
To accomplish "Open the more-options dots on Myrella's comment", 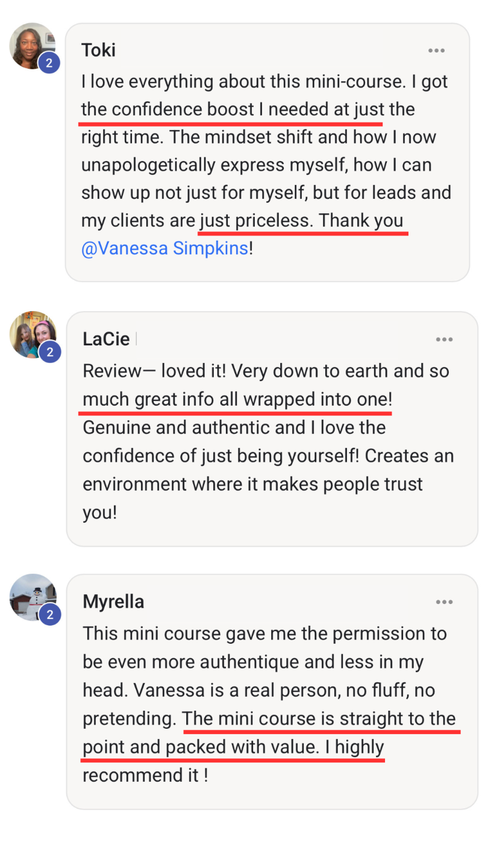I will (x=444, y=602).
